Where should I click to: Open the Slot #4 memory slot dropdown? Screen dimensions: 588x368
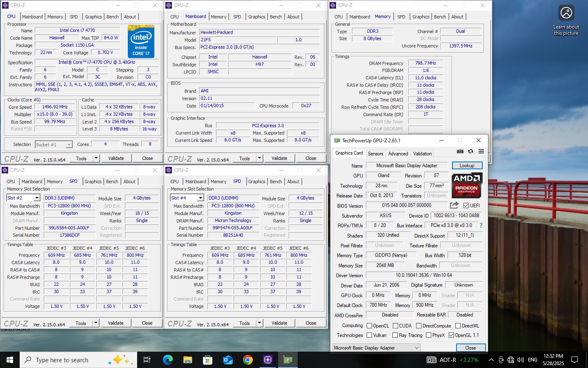(200, 198)
